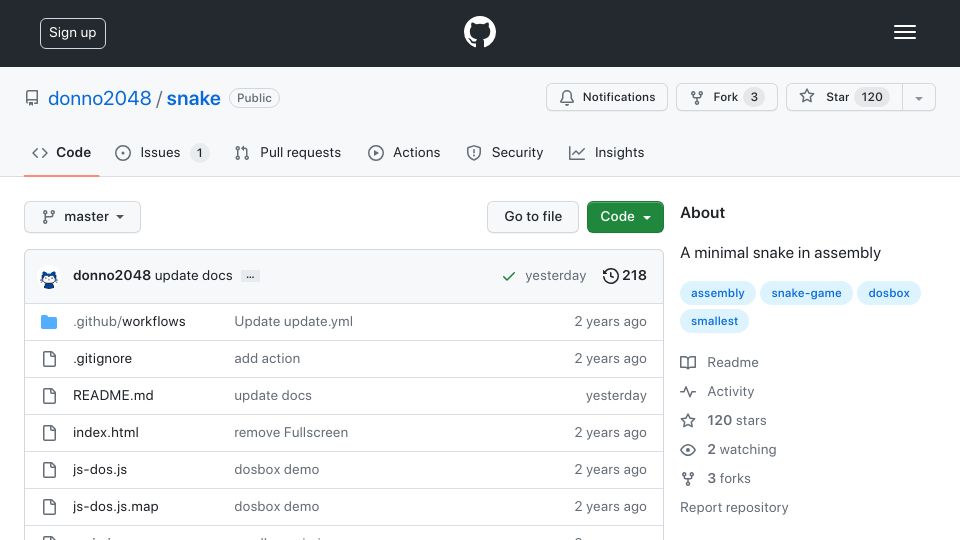Open the README.md file
Image resolution: width=960 pixels, height=540 pixels.
113,396
